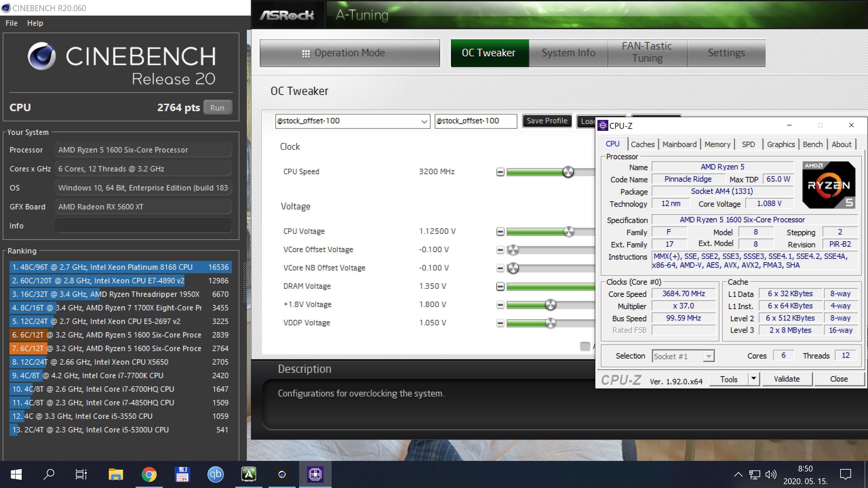
Task: Open Cinebench Help menu
Action: 35,23
